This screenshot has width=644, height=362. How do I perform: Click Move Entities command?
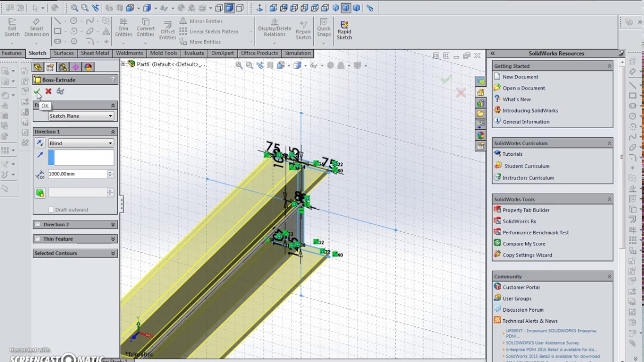tap(200, 42)
